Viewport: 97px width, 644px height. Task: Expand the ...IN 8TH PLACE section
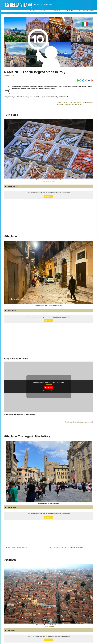point(49,507)
